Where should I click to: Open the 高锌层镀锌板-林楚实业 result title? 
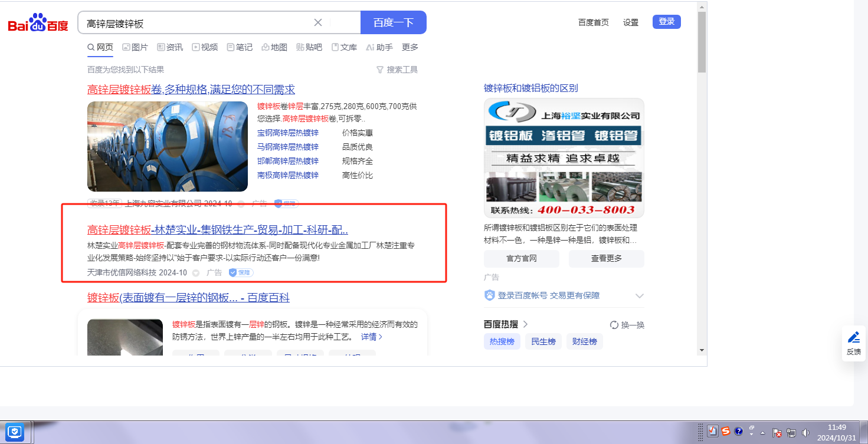(x=218, y=230)
